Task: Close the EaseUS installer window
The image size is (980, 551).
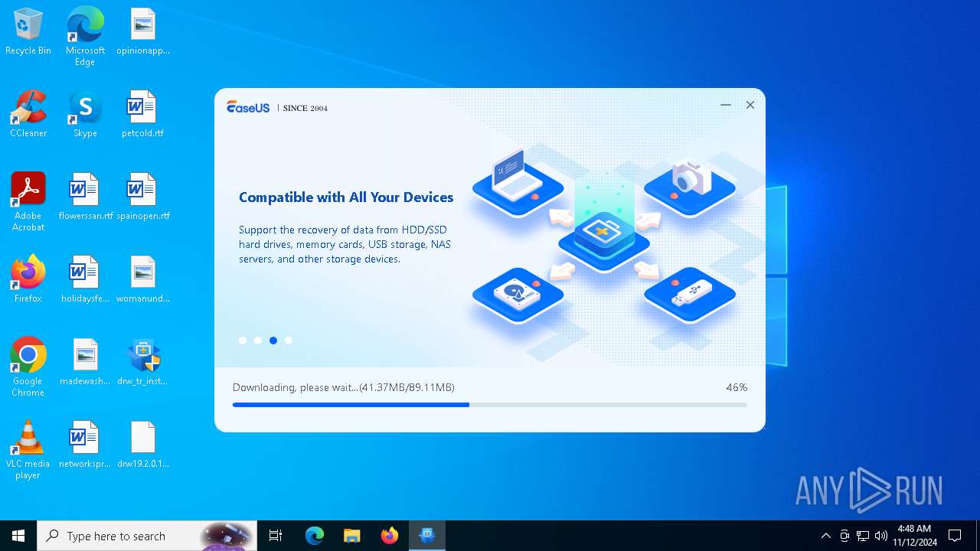Action: point(750,105)
